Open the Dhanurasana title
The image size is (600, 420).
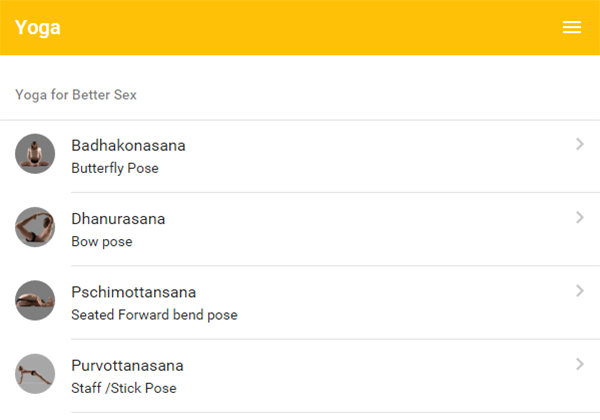point(118,218)
